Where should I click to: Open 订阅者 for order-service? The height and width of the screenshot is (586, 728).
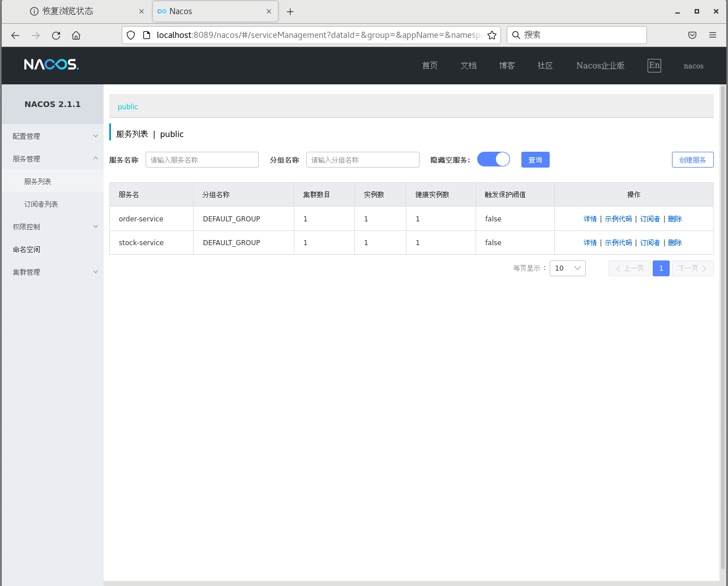click(650, 219)
